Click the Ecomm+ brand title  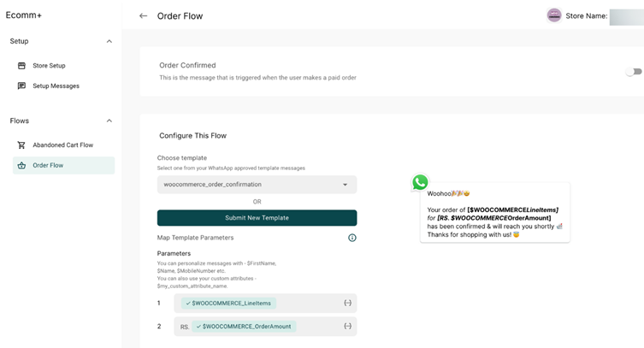(x=23, y=15)
